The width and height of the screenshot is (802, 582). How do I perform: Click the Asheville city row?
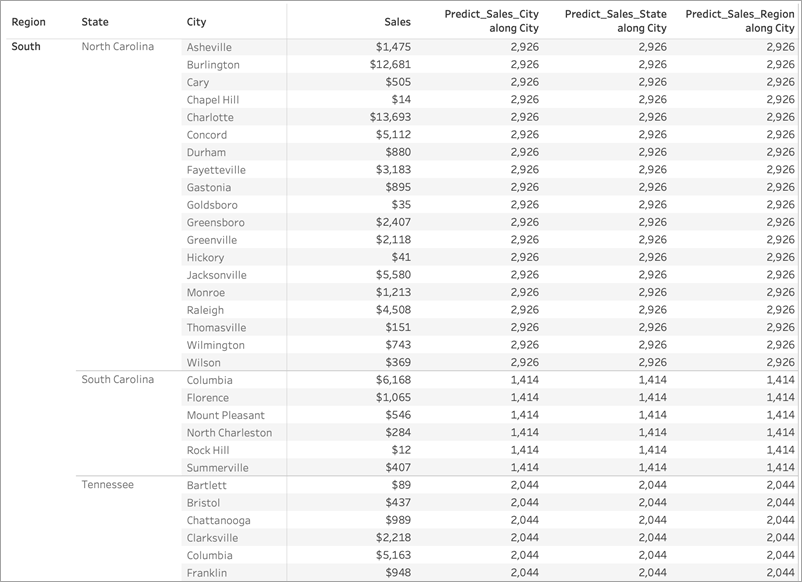(489, 47)
